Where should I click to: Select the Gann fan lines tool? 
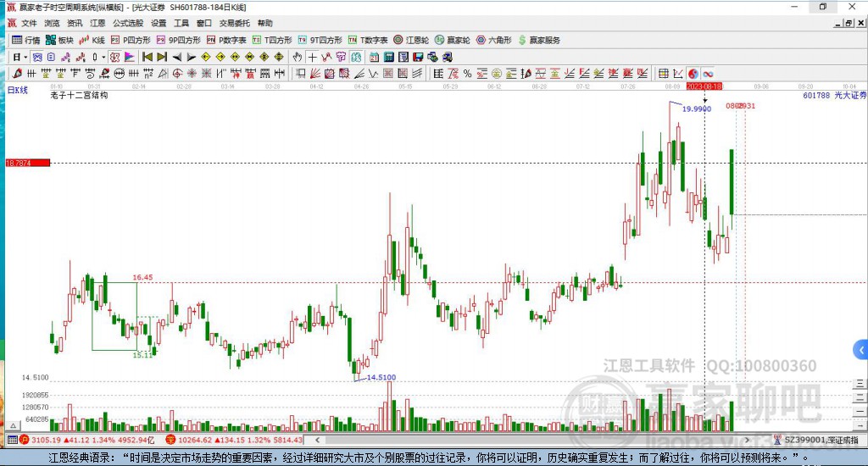pyautogui.click(x=315, y=74)
